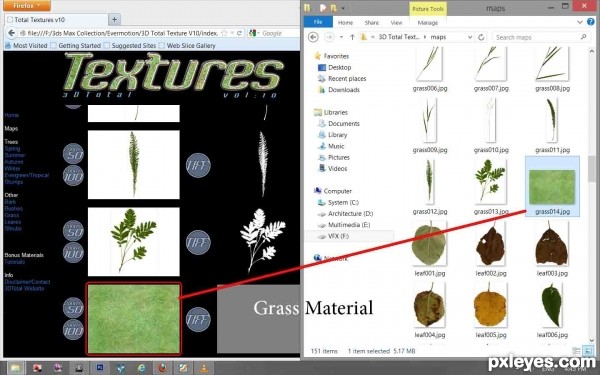Open the Grass link in sidebar
Image resolution: width=600 pixels, height=375 pixels.
point(12,215)
